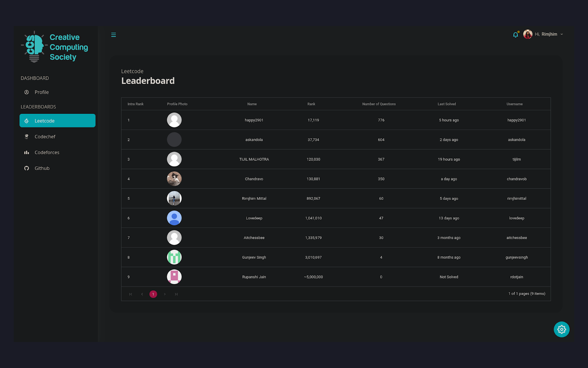
Task: Expand the user dropdown chevron
Action: (x=562, y=34)
